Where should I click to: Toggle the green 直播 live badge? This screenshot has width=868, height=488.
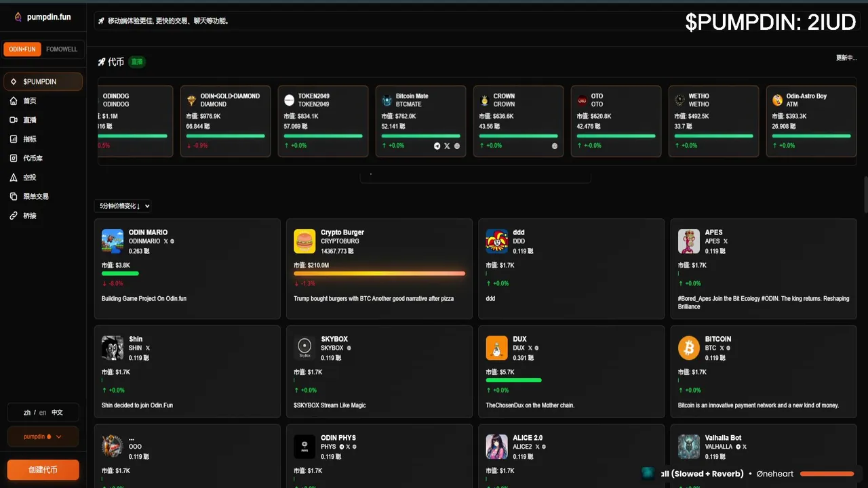coord(137,62)
